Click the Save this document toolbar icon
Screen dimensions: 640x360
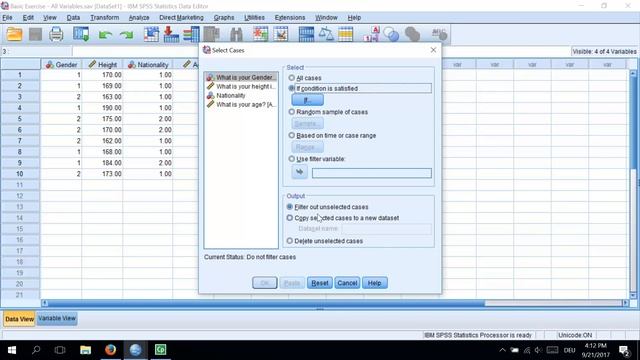pos(36,34)
